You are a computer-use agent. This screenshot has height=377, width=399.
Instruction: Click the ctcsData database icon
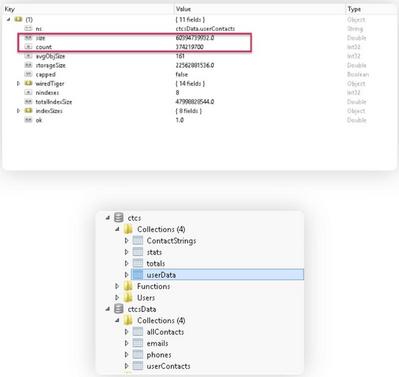coord(119,309)
